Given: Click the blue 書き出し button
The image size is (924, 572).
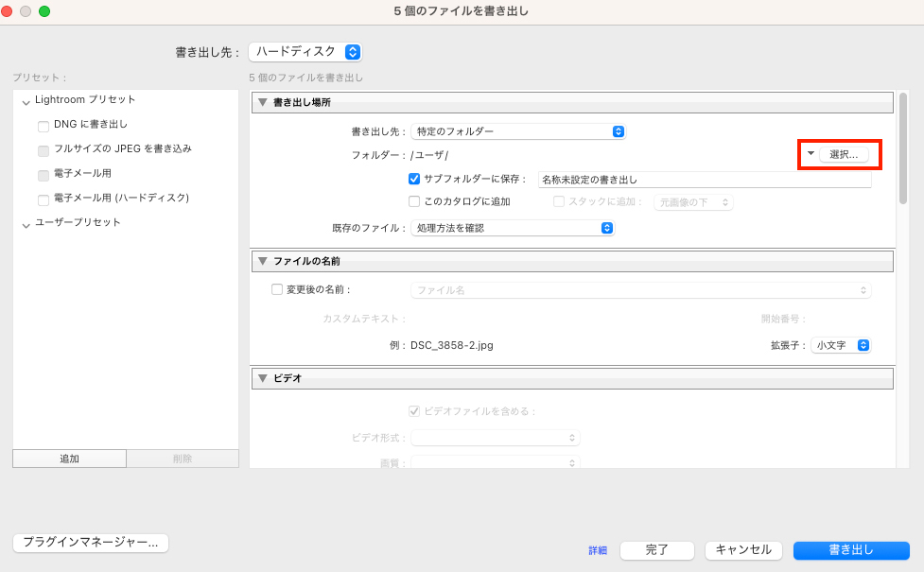Looking at the screenshot, I should (850, 549).
